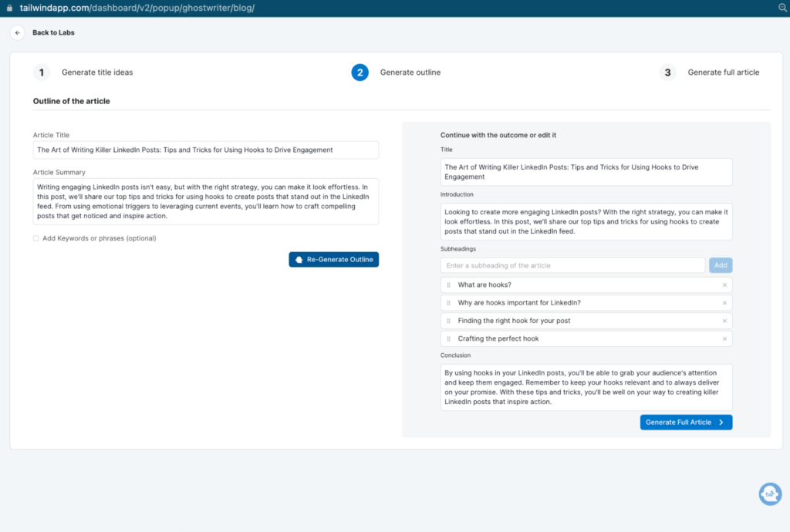Delete the 'Crafting the perfect hook' subheading

click(x=724, y=338)
